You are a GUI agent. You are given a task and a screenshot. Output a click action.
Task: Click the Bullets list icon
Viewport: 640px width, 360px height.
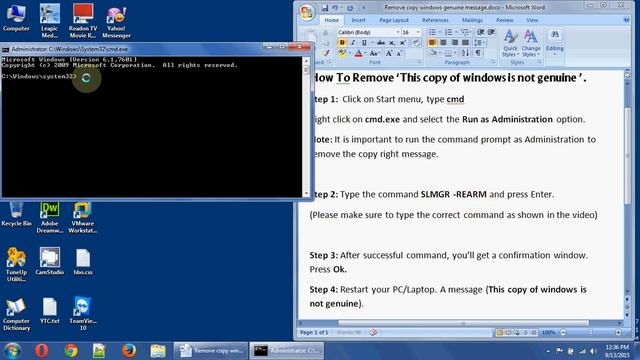point(432,32)
